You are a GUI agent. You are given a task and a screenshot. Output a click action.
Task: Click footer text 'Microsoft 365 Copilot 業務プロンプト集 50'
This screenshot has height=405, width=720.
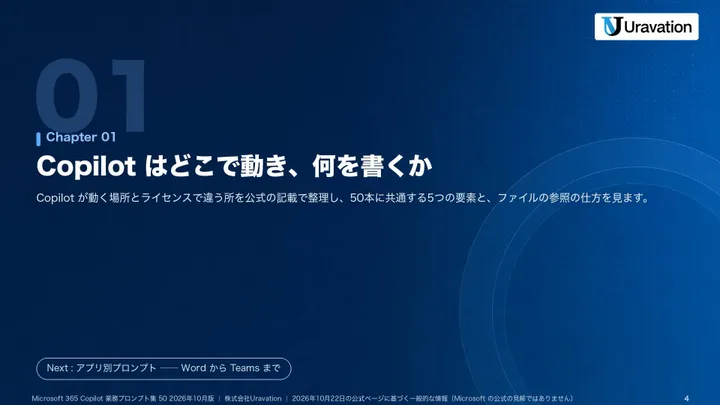99,398
